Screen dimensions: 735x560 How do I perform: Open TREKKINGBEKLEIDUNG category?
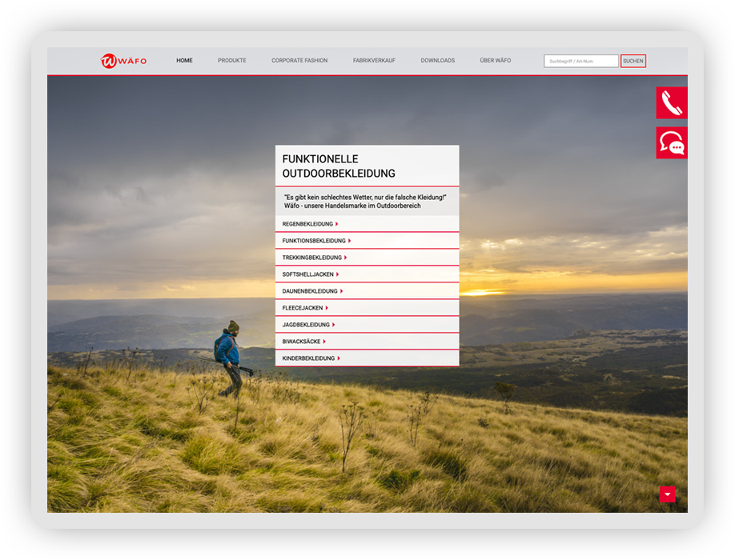tap(314, 258)
